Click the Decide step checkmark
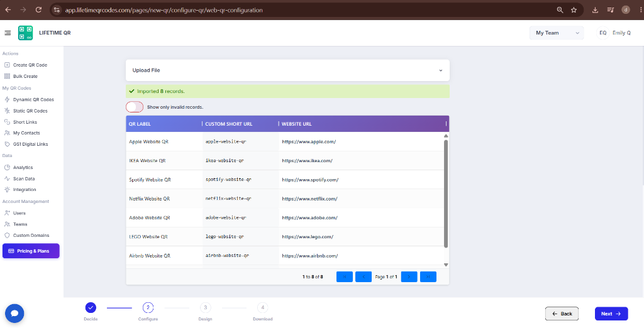 (91, 307)
